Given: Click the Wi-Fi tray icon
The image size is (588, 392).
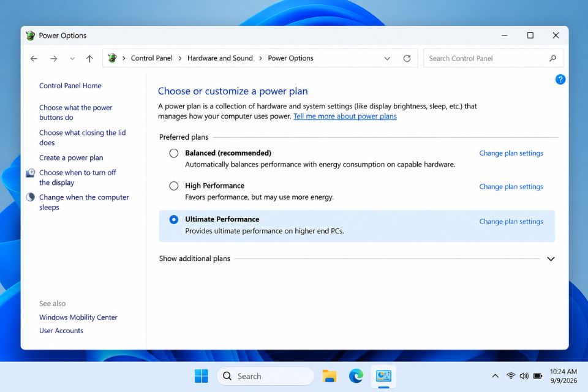Looking at the screenshot, I should click(511, 376).
